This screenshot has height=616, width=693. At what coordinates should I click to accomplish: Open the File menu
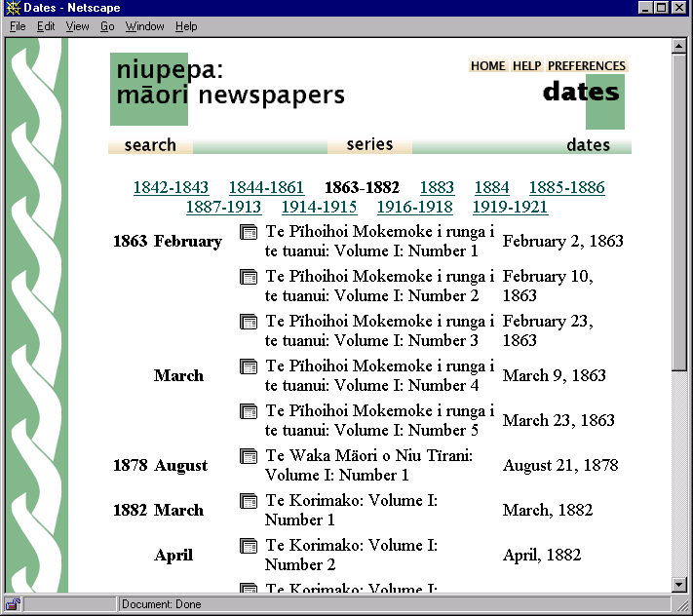18,26
